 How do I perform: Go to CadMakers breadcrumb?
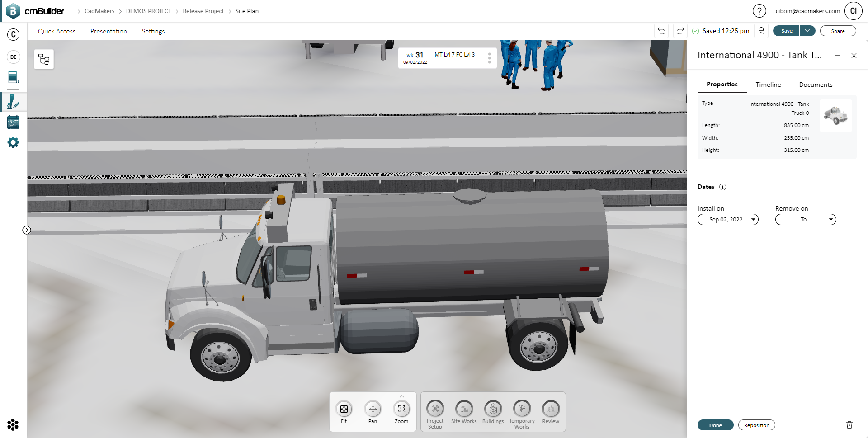click(99, 11)
